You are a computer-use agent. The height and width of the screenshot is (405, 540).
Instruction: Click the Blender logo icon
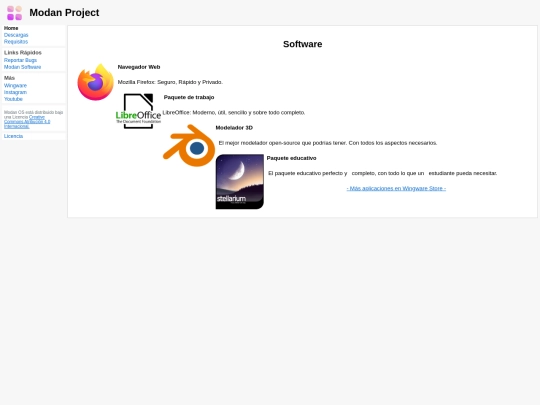(189, 146)
